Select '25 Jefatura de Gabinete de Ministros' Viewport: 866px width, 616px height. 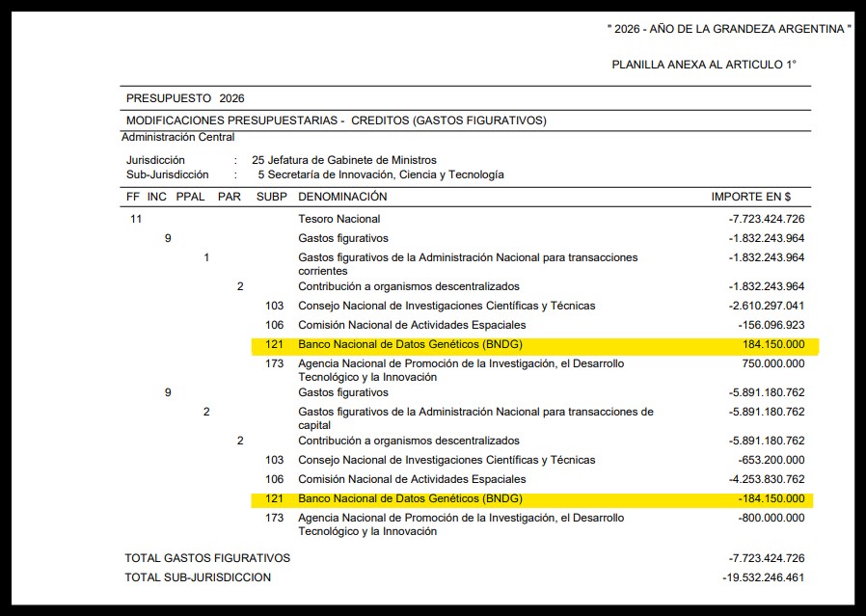(x=344, y=160)
